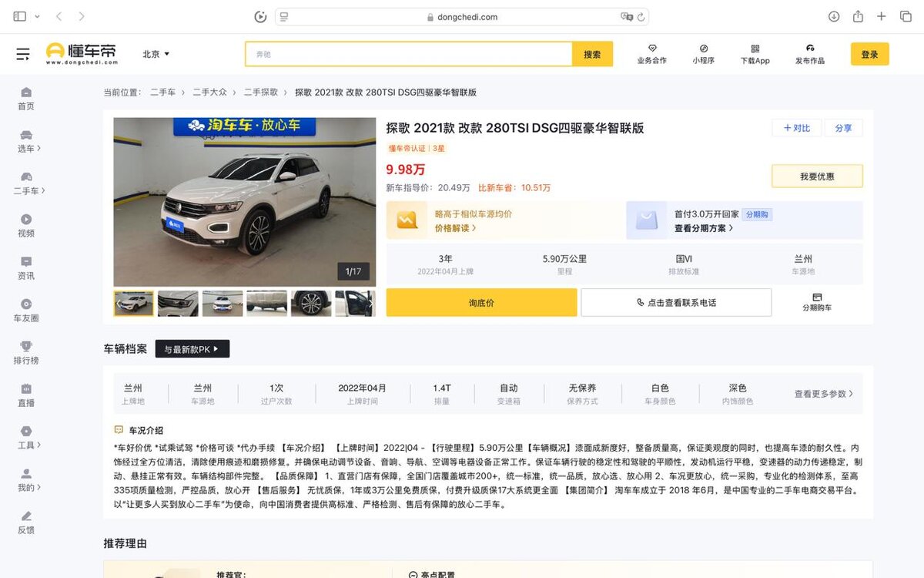This screenshot has height=578, width=924.
Task: Click the 分享 button
Action: click(x=843, y=128)
